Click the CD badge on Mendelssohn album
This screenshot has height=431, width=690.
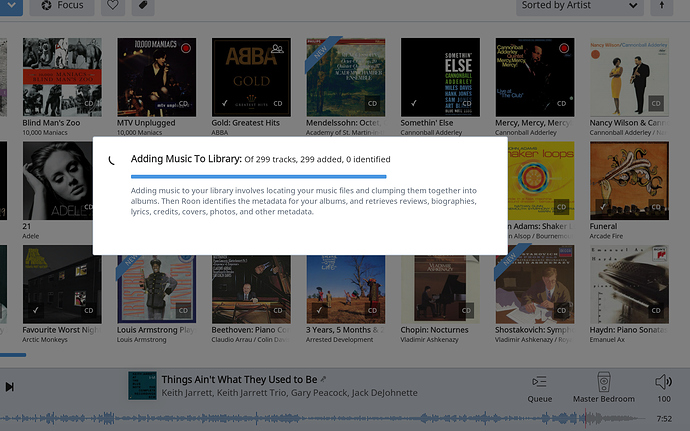tap(372, 103)
